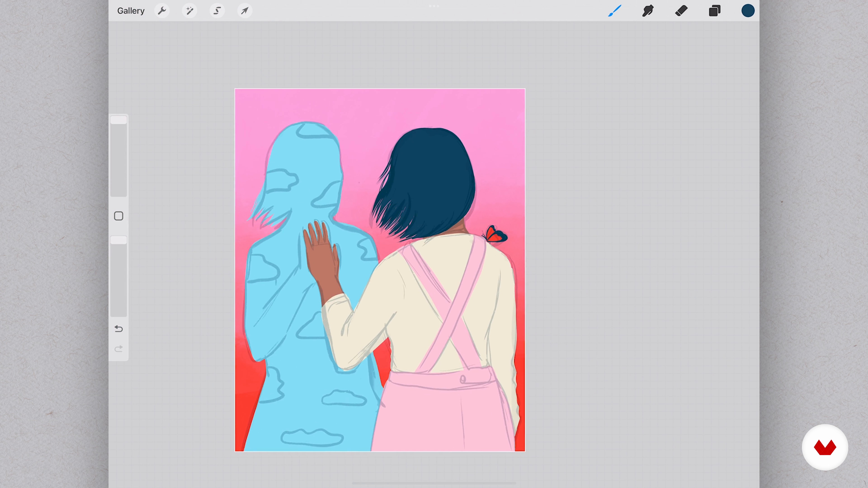The width and height of the screenshot is (868, 488).
Task: Click the brush opacity slider handle
Action: (x=119, y=240)
